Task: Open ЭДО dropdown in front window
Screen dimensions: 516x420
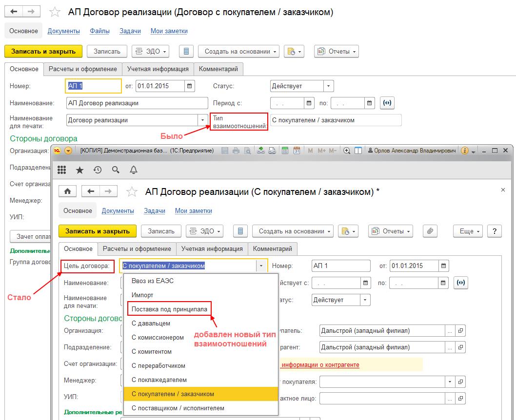Action: pos(205,231)
